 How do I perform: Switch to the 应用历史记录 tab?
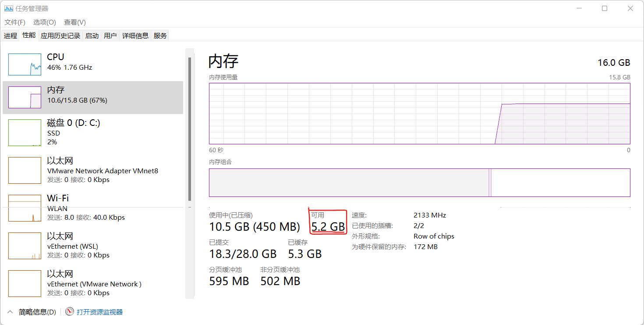(60, 36)
